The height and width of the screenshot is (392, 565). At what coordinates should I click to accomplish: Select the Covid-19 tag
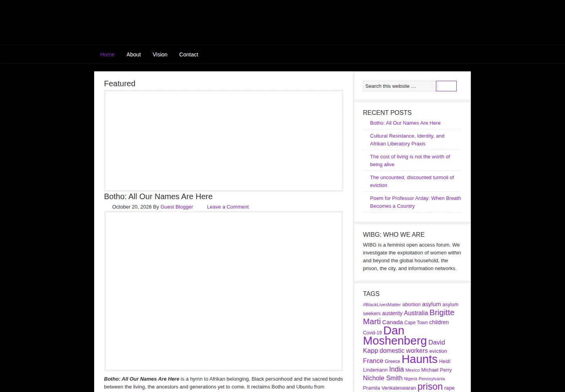point(372,333)
